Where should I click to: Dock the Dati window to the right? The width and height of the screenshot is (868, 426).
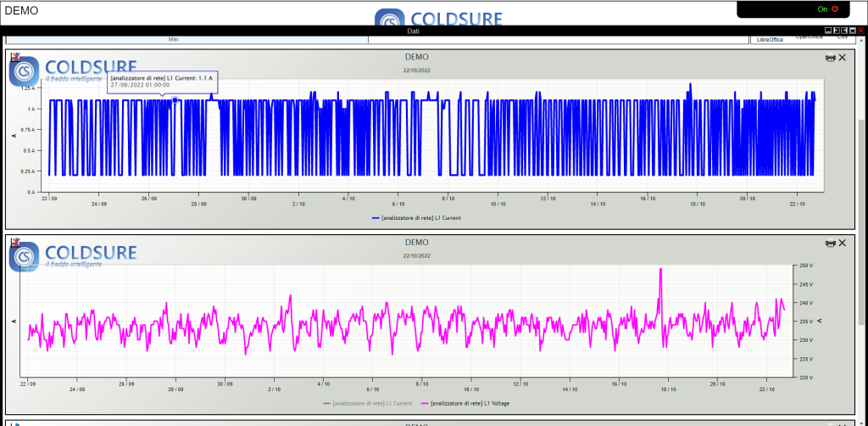844,31
